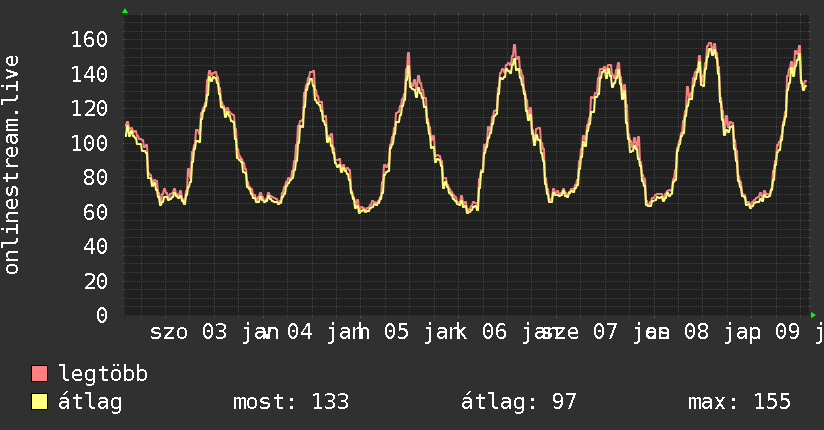This screenshot has height=430, width=824.
Task: Click the 0 y-axis label
Action: coord(102,315)
